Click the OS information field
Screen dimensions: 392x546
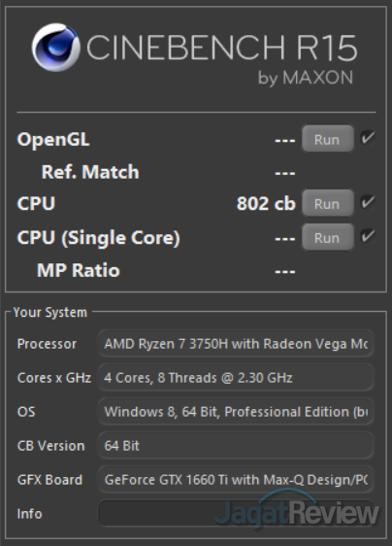click(236, 412)
